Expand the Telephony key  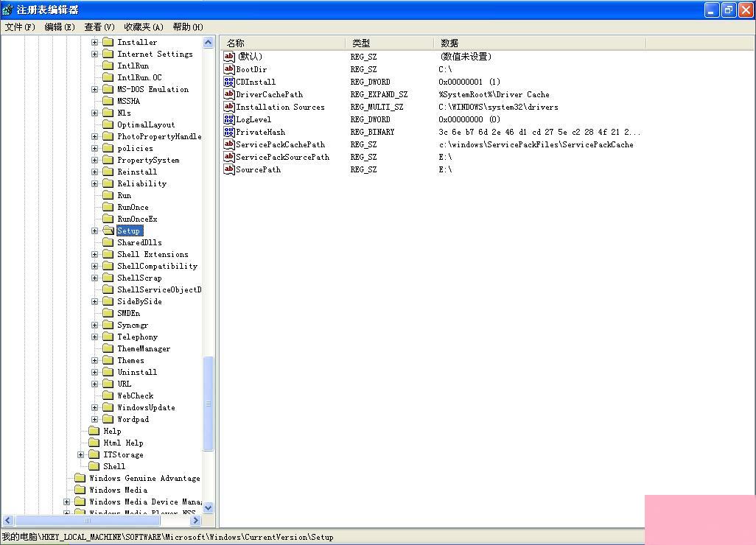point(94,337)
